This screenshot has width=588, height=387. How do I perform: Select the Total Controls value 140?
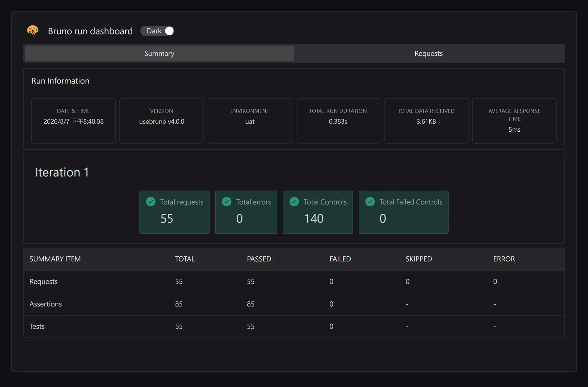tap(314, 219)
